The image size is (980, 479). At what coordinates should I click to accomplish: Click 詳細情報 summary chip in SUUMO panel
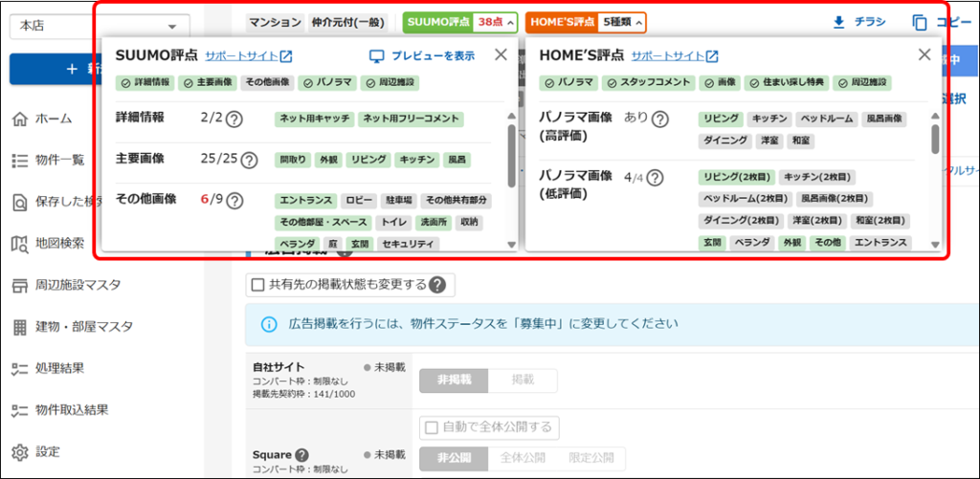click(145, 82)
